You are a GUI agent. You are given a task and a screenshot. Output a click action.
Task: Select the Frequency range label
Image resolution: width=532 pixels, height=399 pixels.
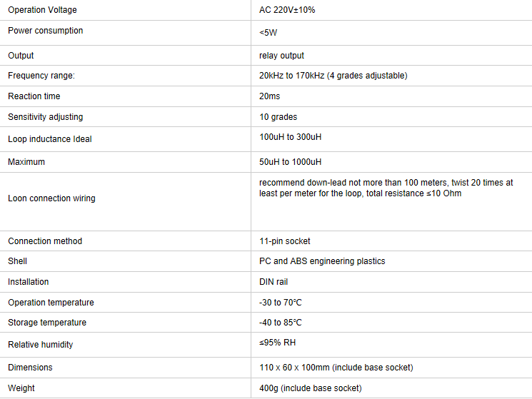41,76
